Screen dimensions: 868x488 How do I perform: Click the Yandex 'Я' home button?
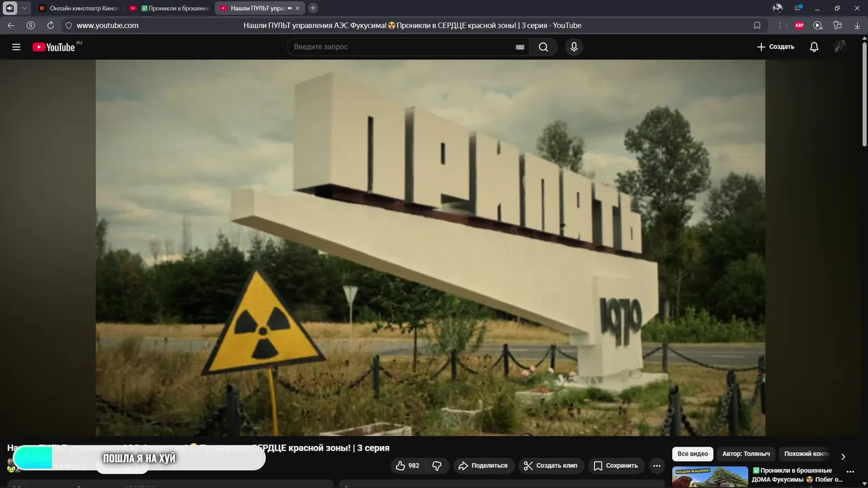coord(31,25)
